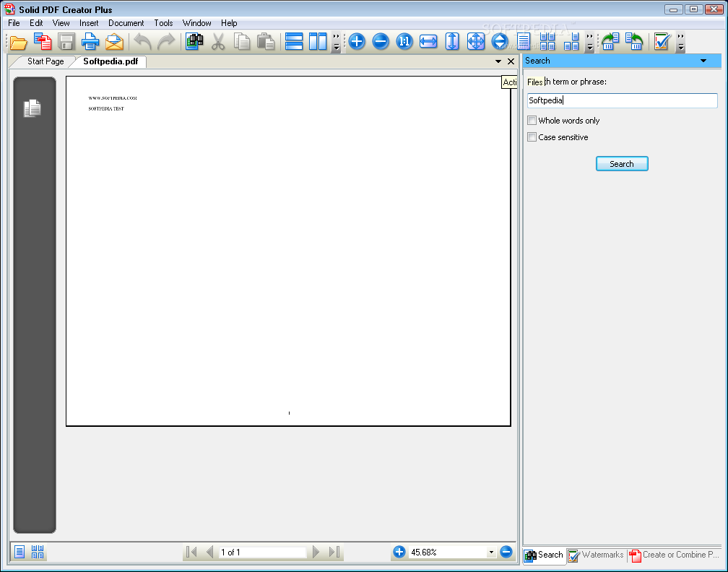Click the Create PDF icon
Image resolution: width=728 pixels, height=572 pixels.
43,42
